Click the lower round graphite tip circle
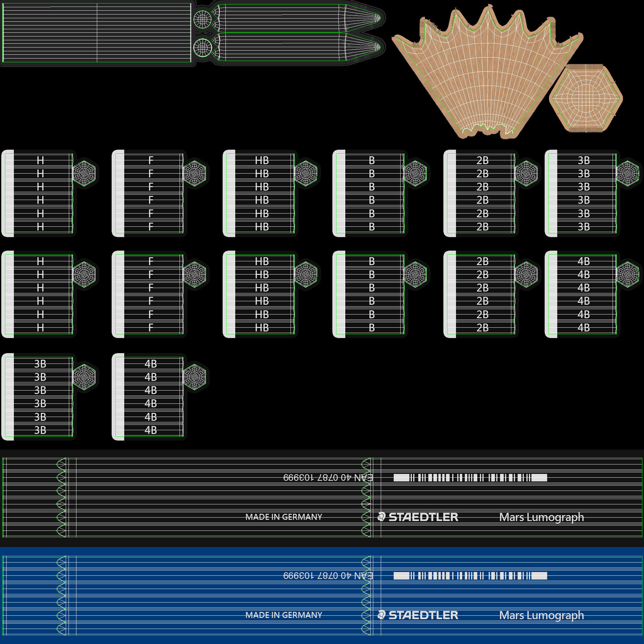Image resolution: width=644 pixels, height=644 pixels. pyautogui.click(x=202, y=48)
